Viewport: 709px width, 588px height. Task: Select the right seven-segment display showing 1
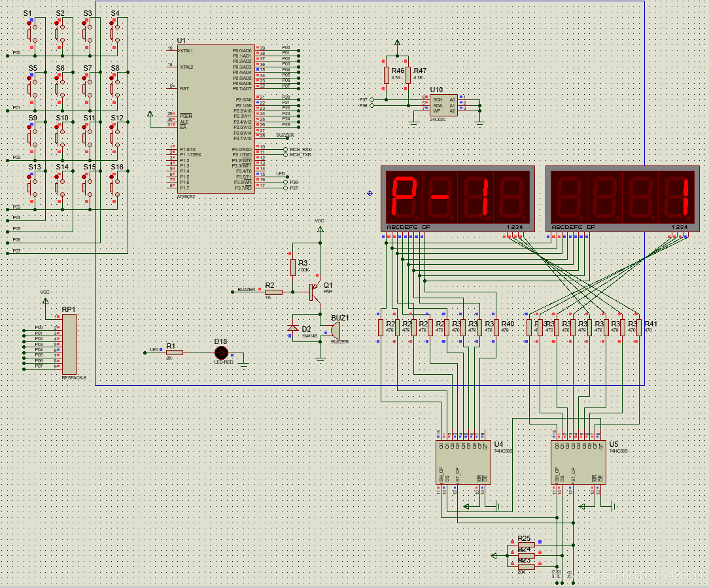pos(623,199)
